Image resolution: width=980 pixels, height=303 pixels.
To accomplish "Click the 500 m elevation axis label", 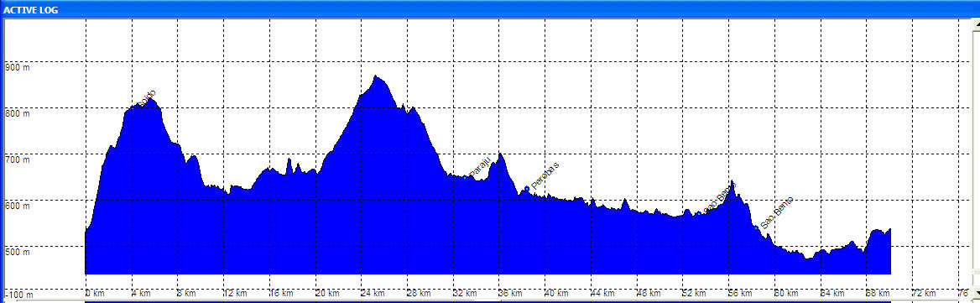I will coord(17,253).
